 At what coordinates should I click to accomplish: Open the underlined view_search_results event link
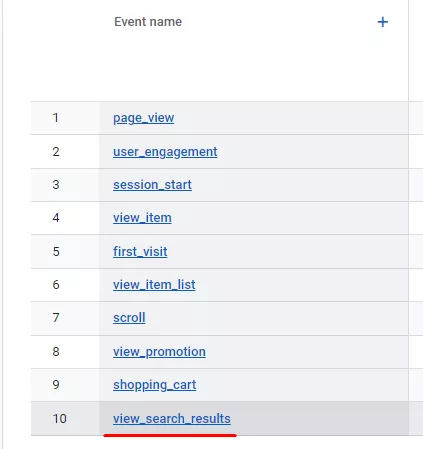(172, 419)
